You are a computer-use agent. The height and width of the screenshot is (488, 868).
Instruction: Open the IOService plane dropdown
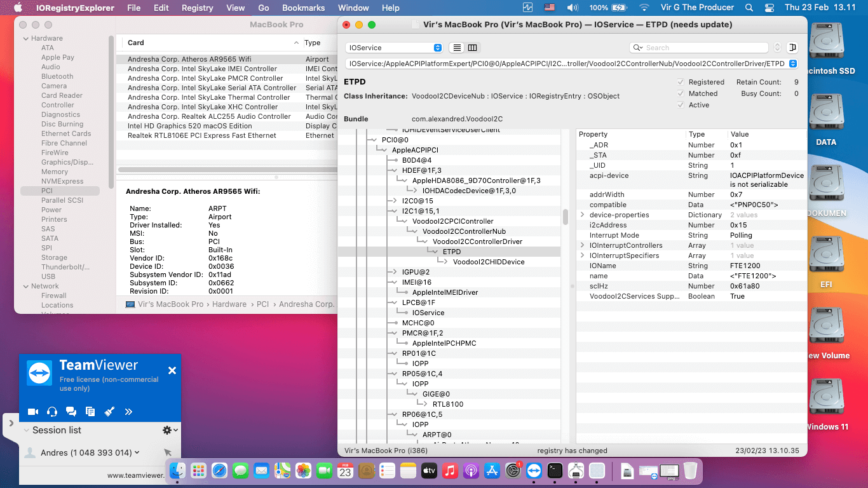pos(394,48)
